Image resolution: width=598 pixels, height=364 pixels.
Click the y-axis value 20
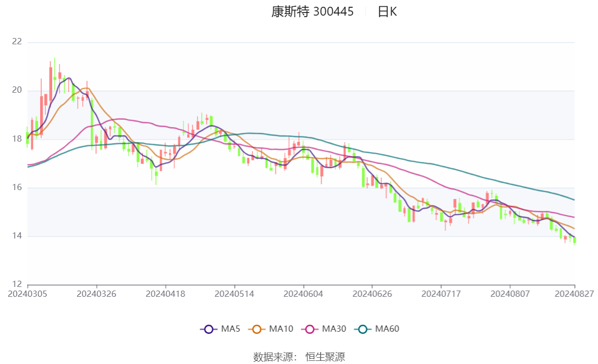coord(17,90)
